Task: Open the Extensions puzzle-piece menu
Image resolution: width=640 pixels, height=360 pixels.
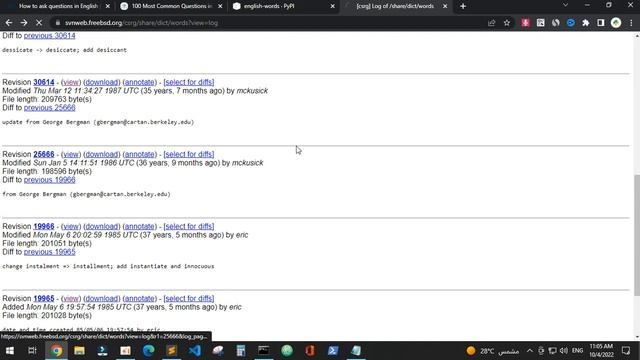Action: 586,23
